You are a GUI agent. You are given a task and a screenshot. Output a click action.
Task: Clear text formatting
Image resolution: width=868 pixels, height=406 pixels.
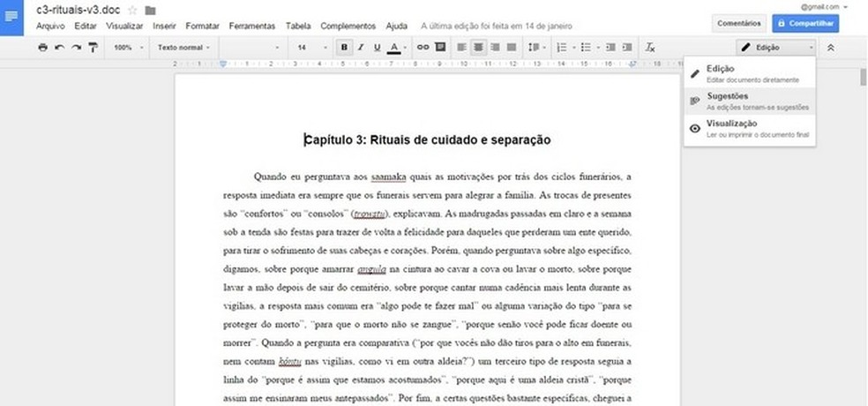point(650,48)
